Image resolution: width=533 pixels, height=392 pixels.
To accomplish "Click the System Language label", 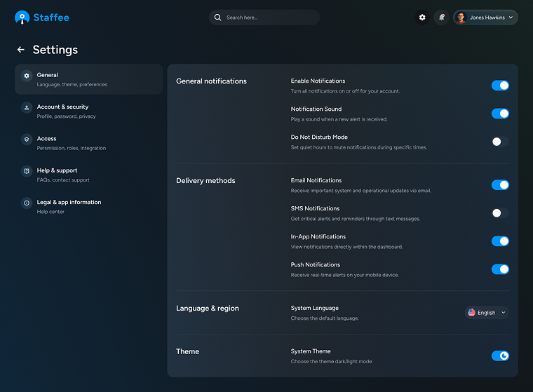I will click(315, 308).
